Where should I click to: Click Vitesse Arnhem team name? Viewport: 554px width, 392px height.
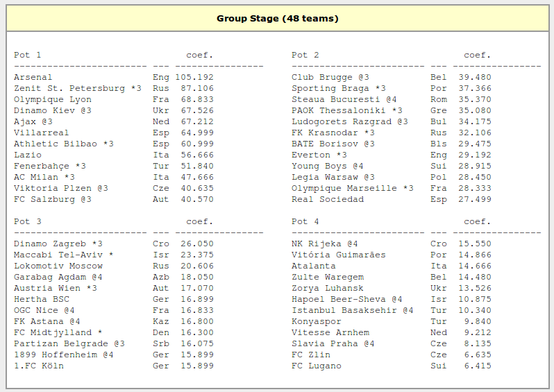tap(330, 332)
